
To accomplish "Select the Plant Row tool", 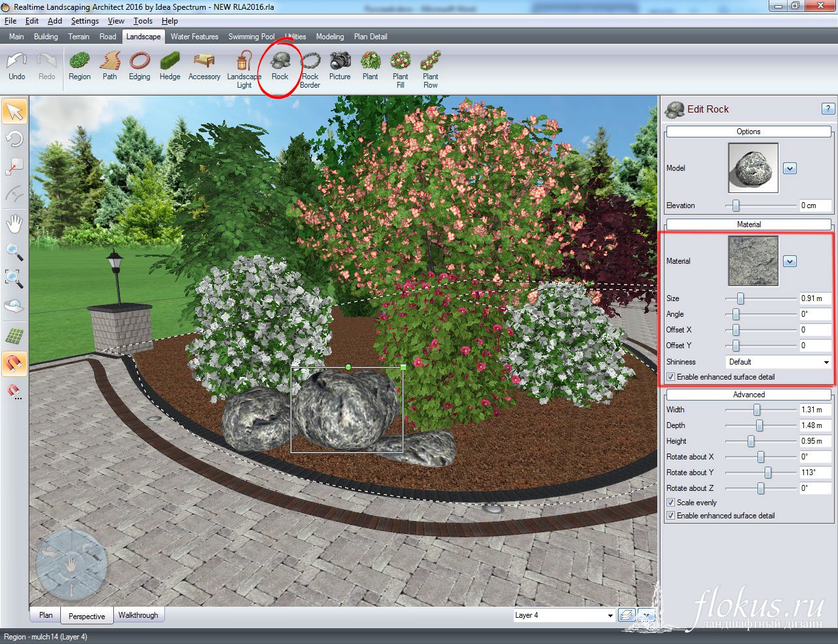I will pyautogui.click(x=430, y=70).
